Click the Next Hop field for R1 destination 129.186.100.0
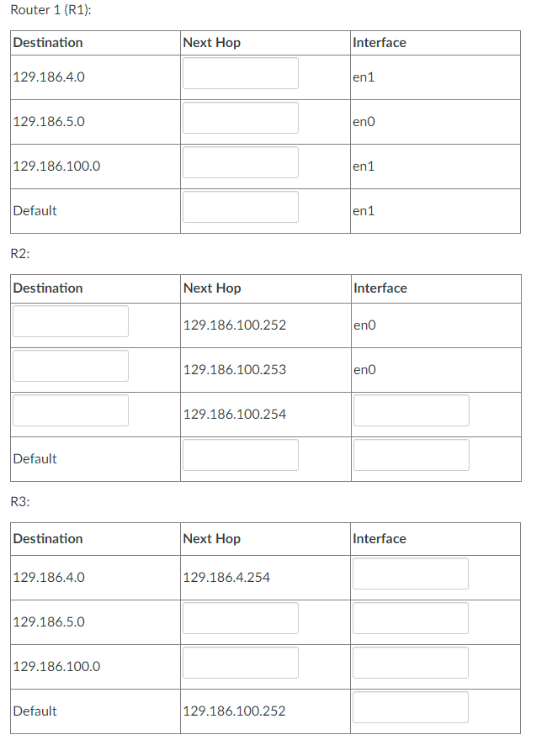547x756 pixels. point(240,162)
